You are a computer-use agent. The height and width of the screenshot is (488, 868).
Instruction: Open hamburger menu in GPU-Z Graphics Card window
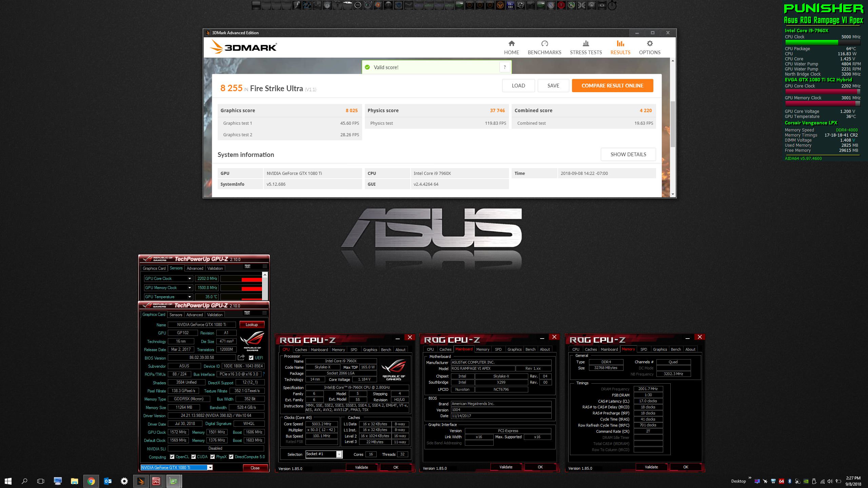click(x=264, y=313)
